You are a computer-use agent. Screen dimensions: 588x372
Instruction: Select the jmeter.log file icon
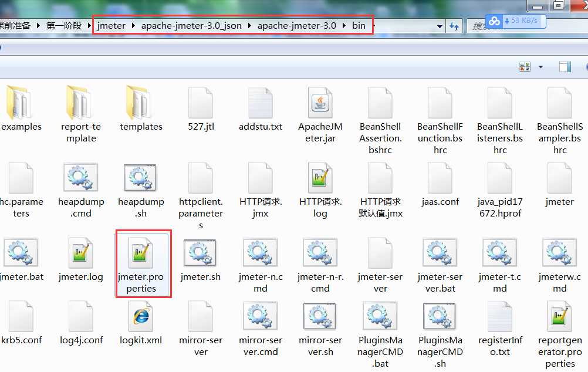(80, 253)
